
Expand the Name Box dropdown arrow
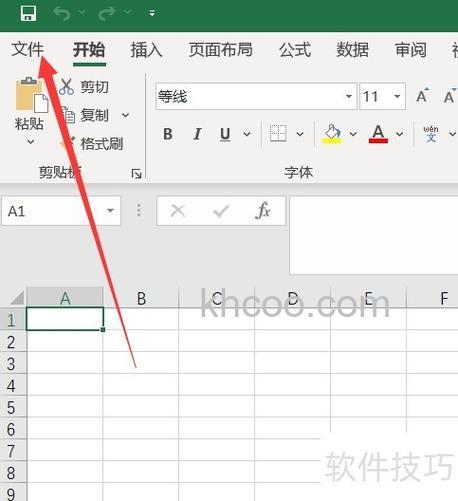coord(110,211)
